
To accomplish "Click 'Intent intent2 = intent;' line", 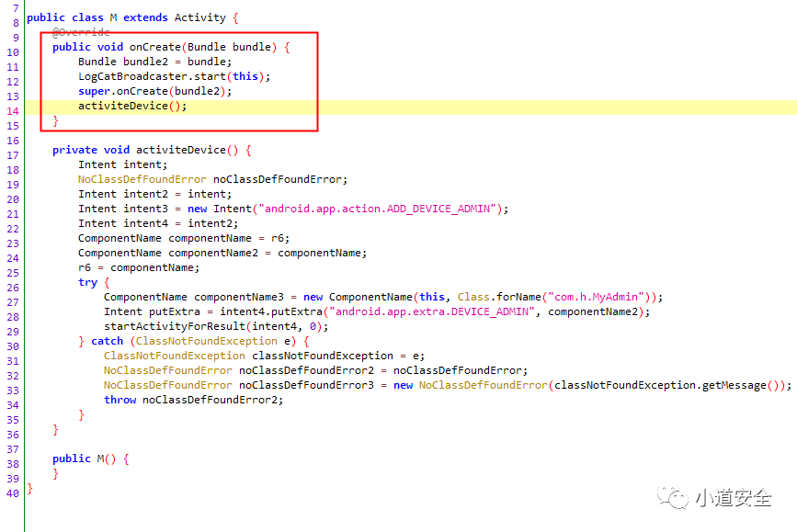I will coord(155,194).
